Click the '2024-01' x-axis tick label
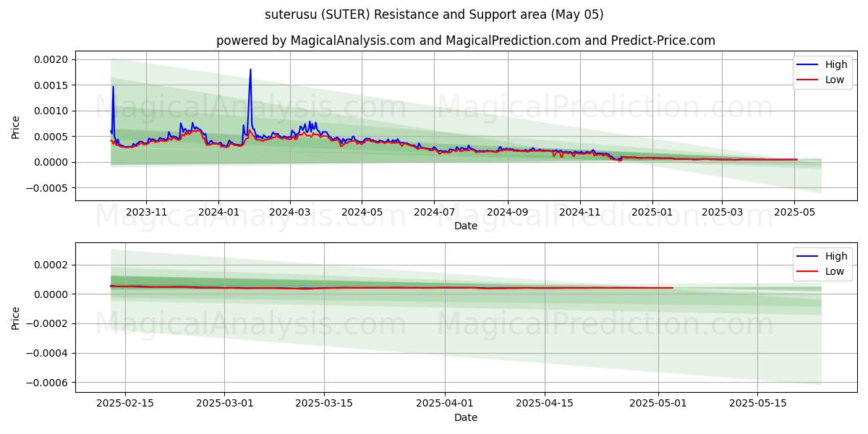Screen dimensions: 868x434 (218, 211)
